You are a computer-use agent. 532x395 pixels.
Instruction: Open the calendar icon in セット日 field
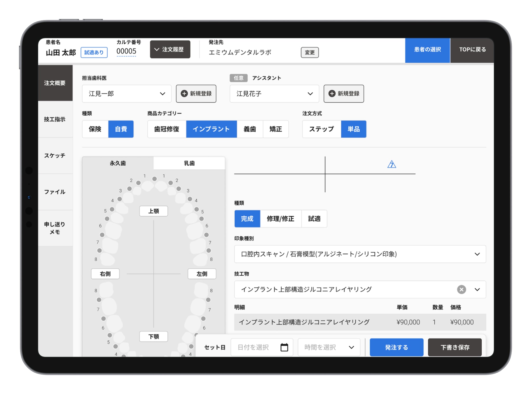pyautogui.click(x=284, y=347)
